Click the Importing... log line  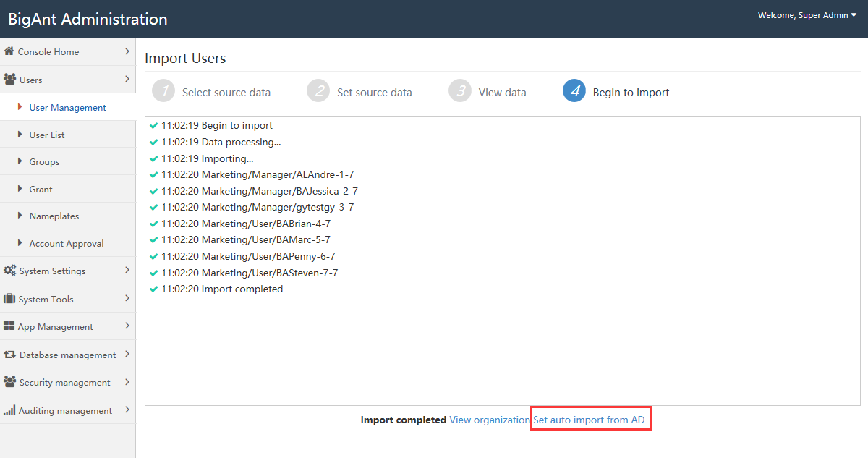[x=208, y=158]
